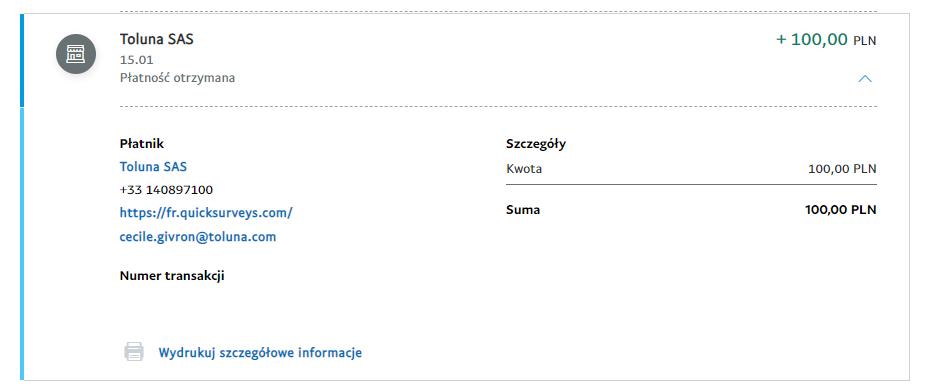Screen dimensions: 933x391
Task: Open the Toluna SAS payer link
Action: click(154, 167)
